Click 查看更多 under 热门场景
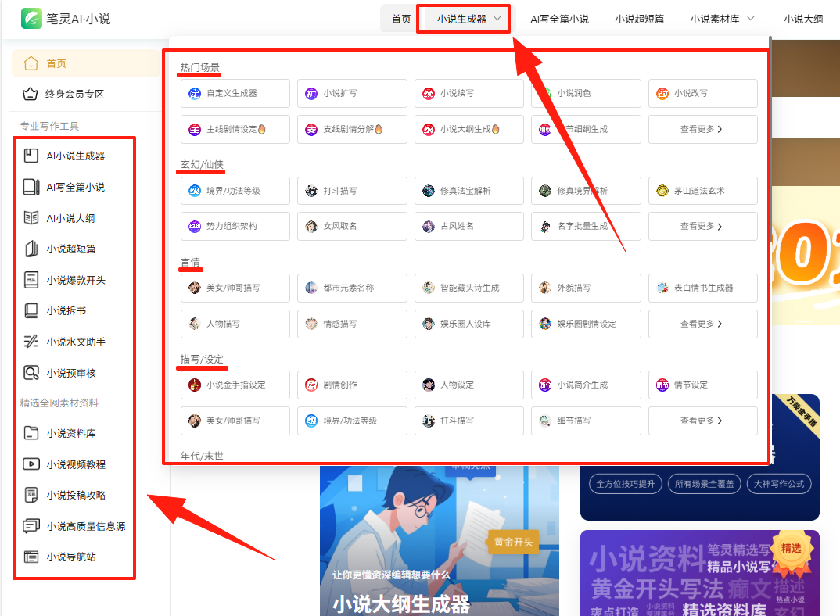The image size is (840, 616). pyautogui.click(x=703, y=129)
